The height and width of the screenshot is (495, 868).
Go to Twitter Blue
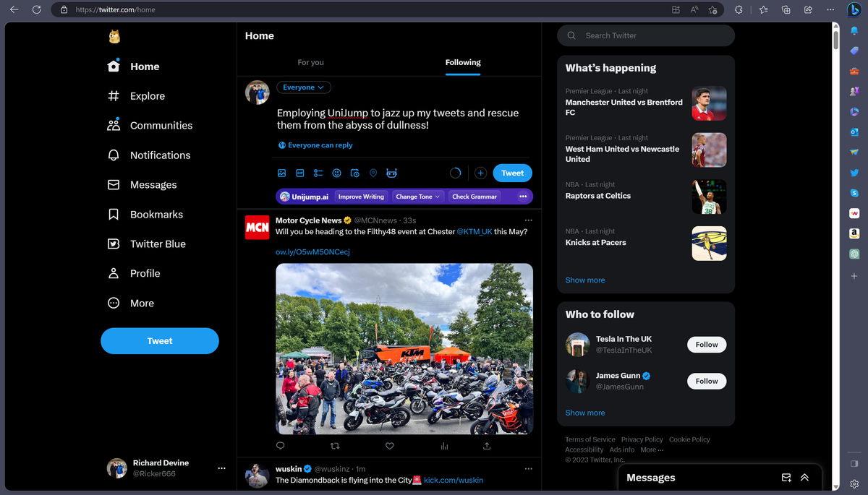pos(147,244)
